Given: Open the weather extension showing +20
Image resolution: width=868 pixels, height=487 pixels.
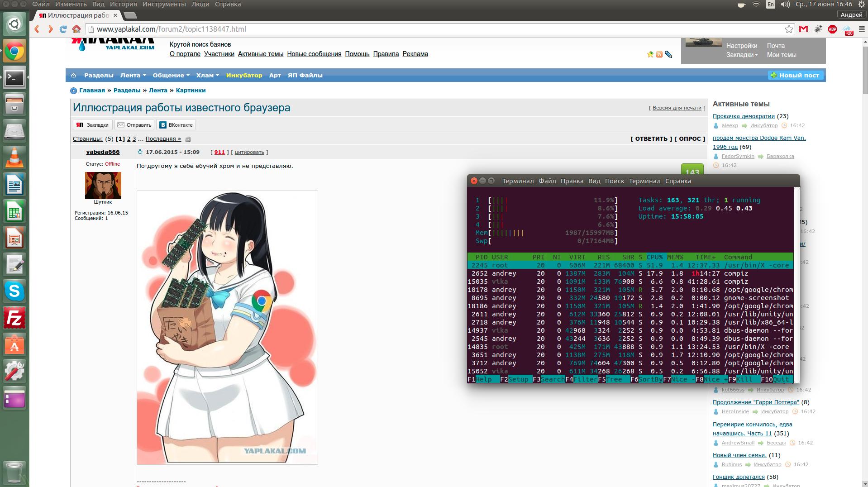Looking at the screenshot, I should [x=847, y=30].
